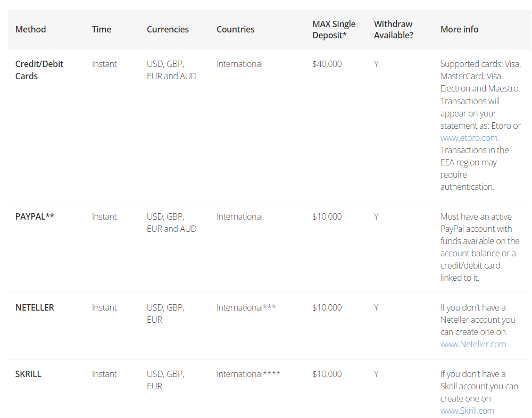Viewport: 532px width, 418px height.
Task: Click the Time column header
Action: [102, 30]
